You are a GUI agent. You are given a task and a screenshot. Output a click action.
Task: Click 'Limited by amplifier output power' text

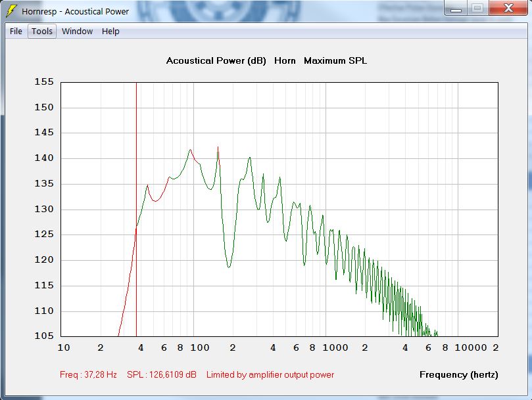[270, 374]
